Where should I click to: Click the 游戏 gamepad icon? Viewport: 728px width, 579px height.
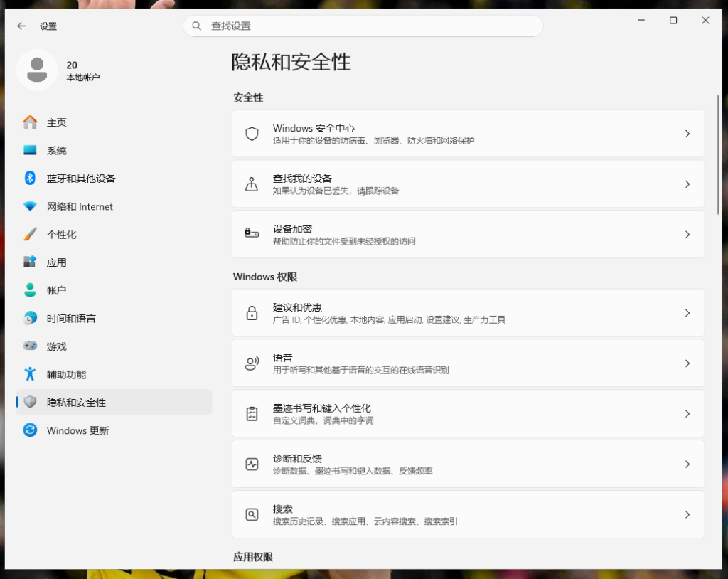[x=30, y=346]
